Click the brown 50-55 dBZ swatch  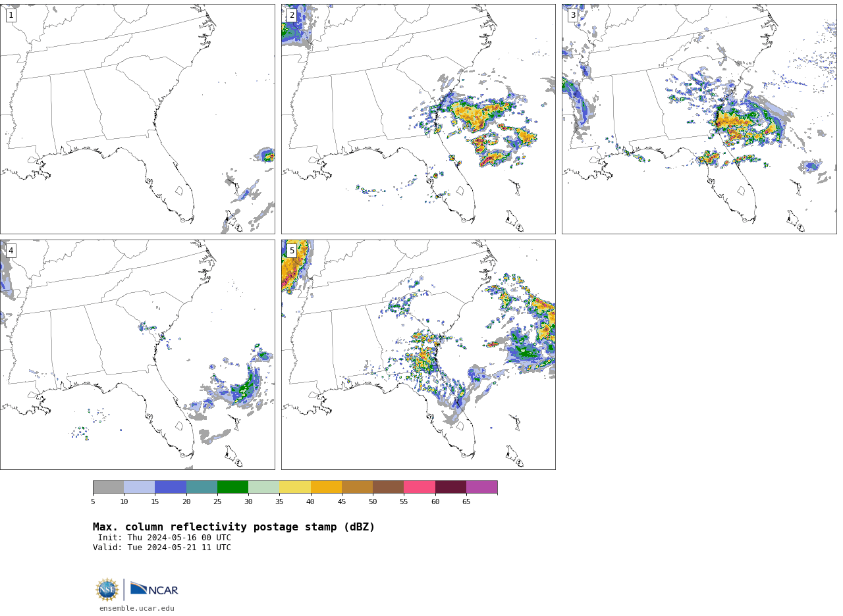(389, 487)
